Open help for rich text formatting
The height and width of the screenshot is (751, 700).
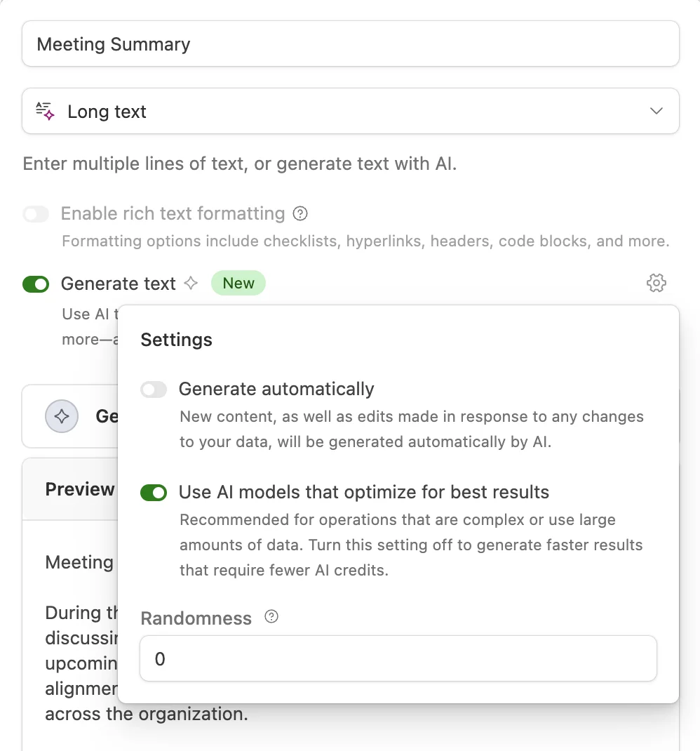pyautogui.click(x=301, y=213)
